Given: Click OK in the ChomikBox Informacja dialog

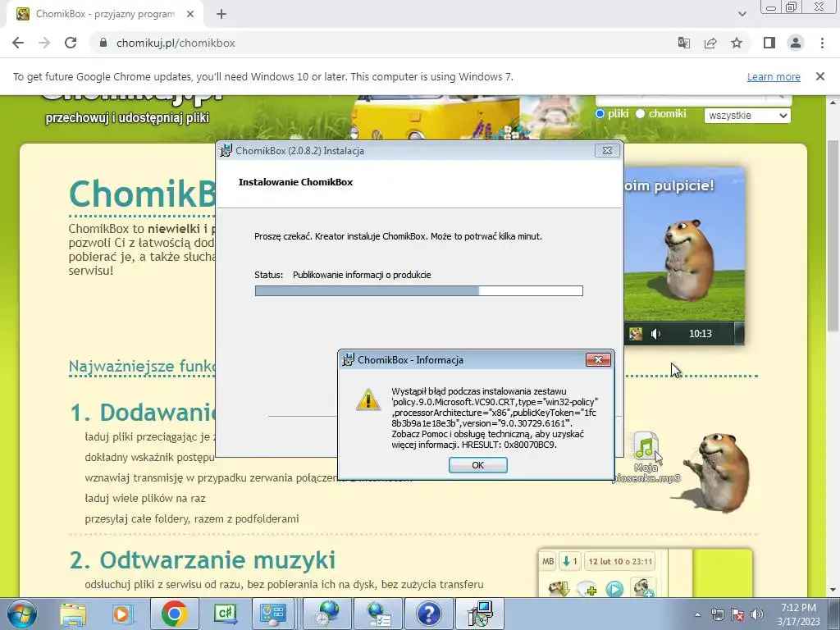Looking at the screenshot, I should pos(478,465).
